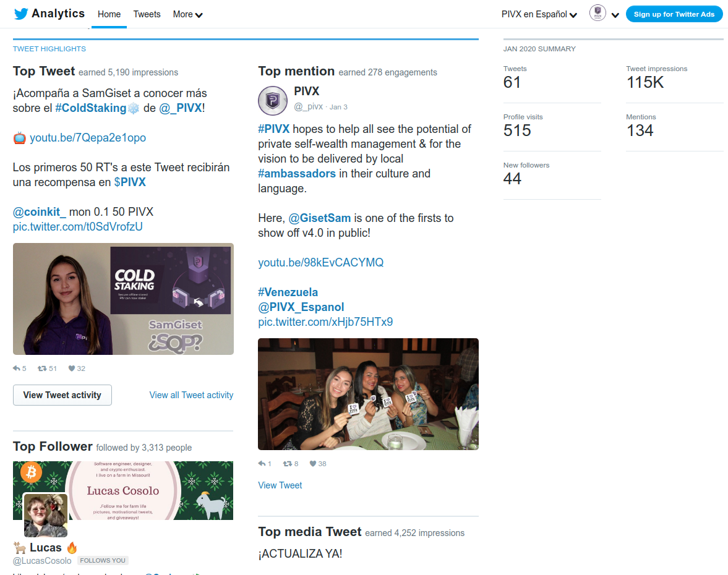Click the Analytics title text
Screen dimensions: 728x575
58,14
